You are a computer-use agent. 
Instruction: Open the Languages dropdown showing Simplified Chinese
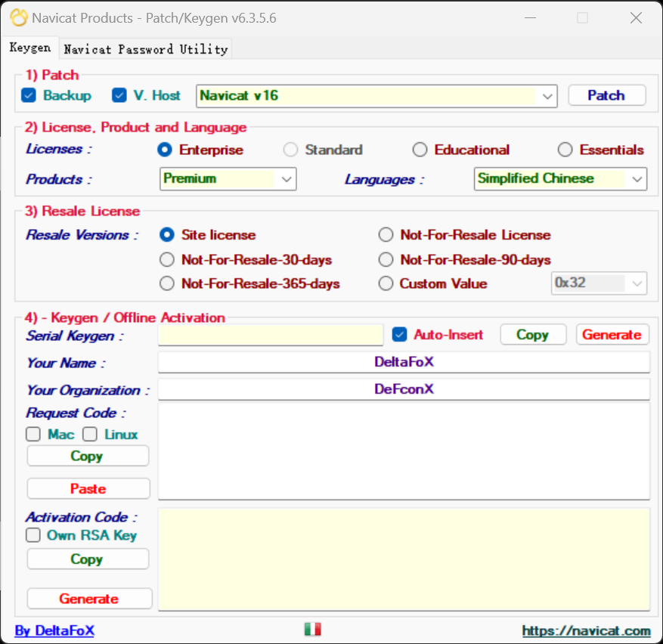point(637,179)
